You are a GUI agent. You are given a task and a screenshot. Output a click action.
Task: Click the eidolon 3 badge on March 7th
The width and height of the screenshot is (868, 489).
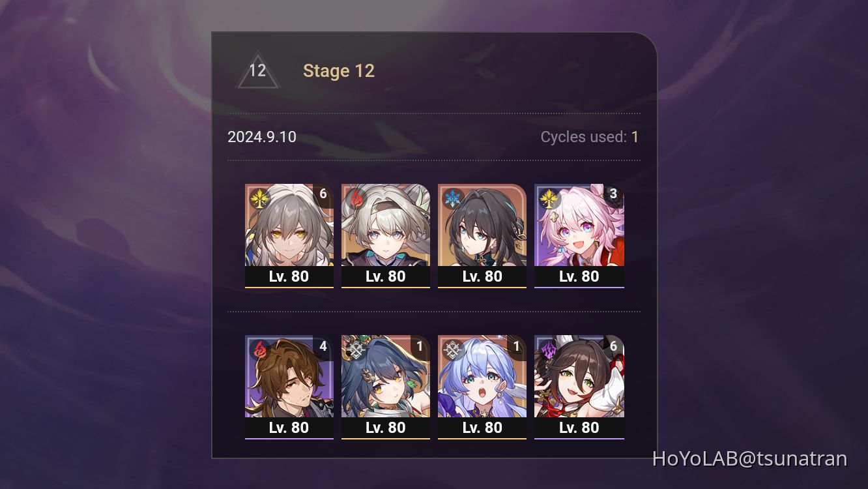613,194
